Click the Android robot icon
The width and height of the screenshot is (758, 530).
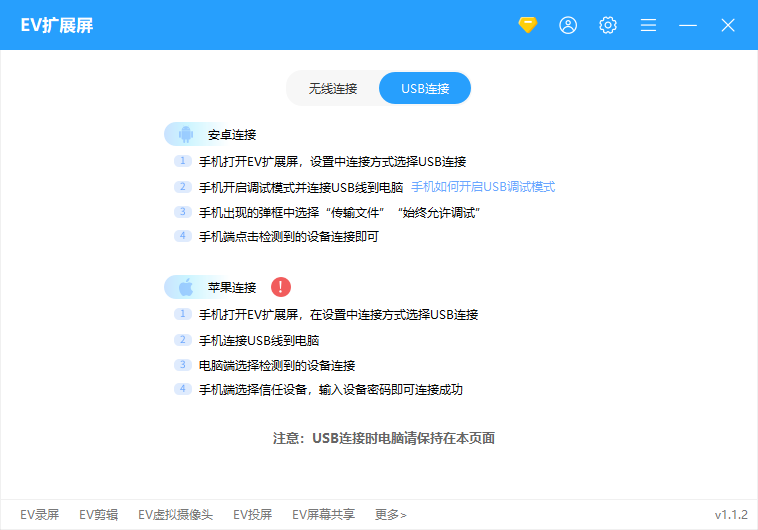(186, 134)
